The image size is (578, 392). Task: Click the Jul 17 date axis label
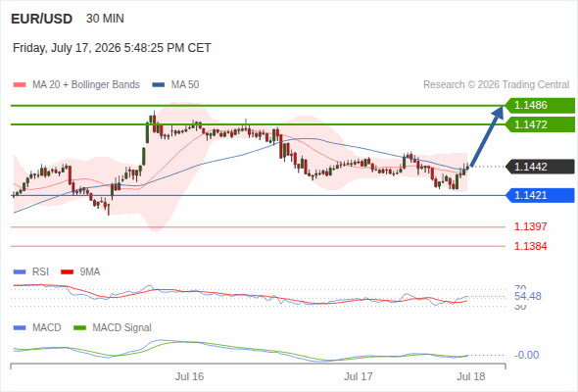[x=359, y=376]
